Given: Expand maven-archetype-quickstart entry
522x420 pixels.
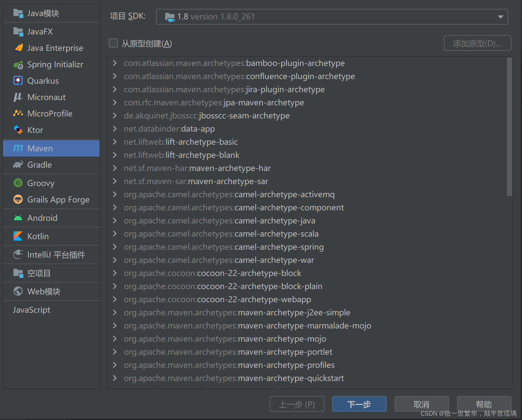Looking at the screenshot, I should pos(115,378).
